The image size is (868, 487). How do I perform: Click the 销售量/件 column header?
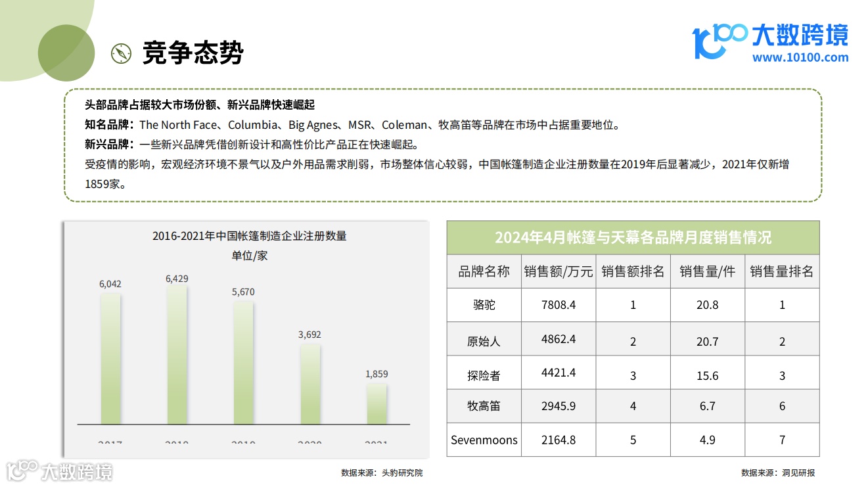(708, 271)
